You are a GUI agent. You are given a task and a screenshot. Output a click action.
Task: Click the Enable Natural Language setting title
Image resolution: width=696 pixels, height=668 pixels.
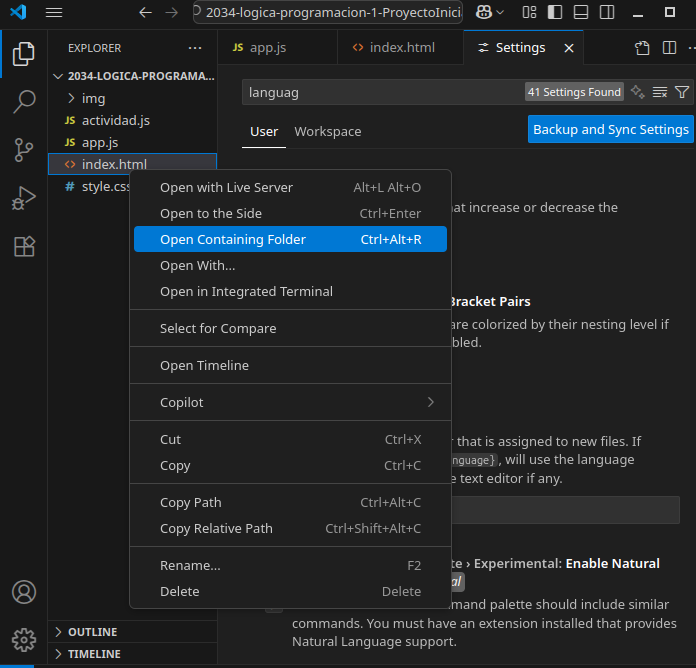(612, 564)
